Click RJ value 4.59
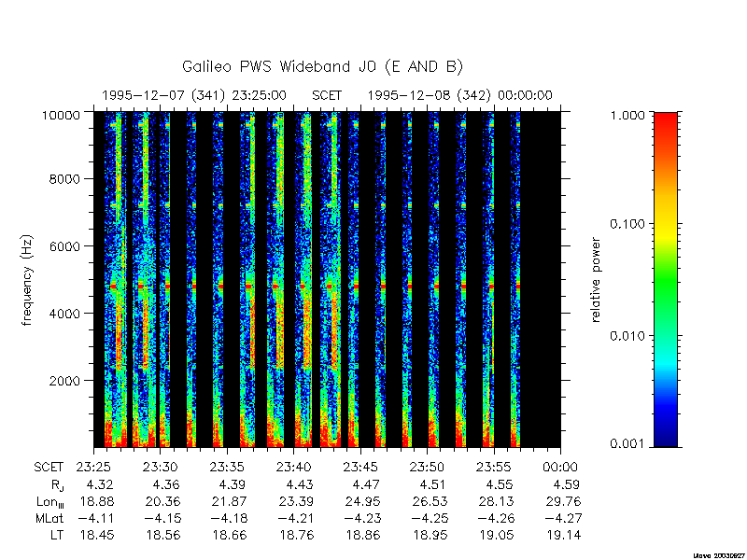Image resolution: width=747 pixels, height=560 pixels. 567,484
